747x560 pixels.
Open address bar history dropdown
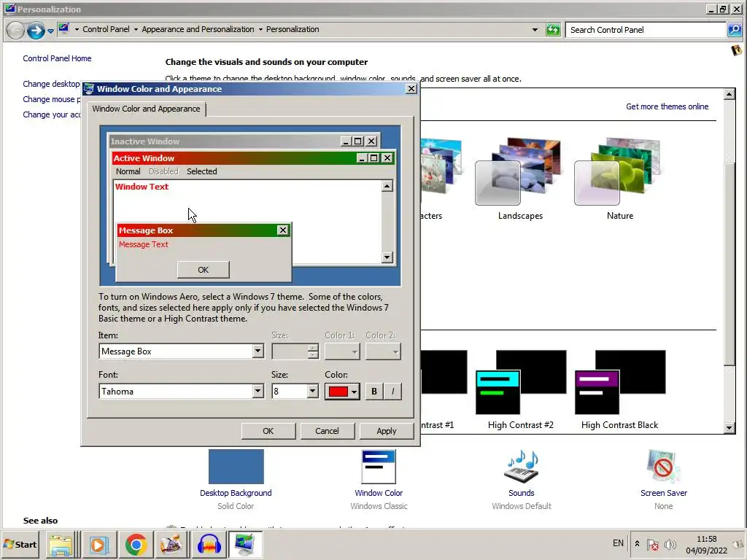(x=535, y=30)
